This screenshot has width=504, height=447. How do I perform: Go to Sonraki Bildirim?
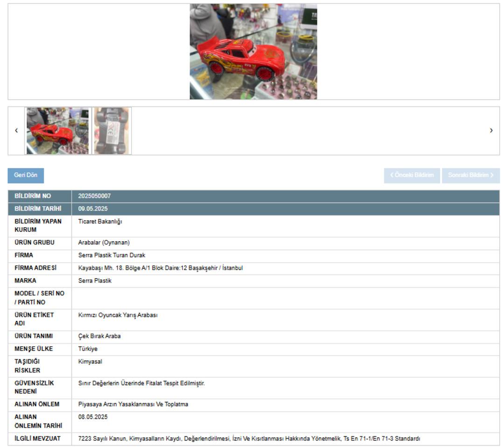pos(470,175)
